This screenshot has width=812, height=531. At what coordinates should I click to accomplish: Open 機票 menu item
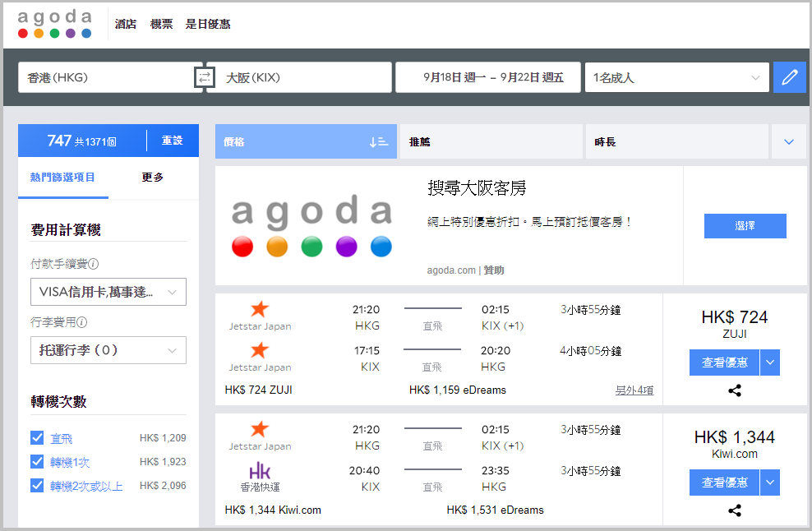point(161,25)
